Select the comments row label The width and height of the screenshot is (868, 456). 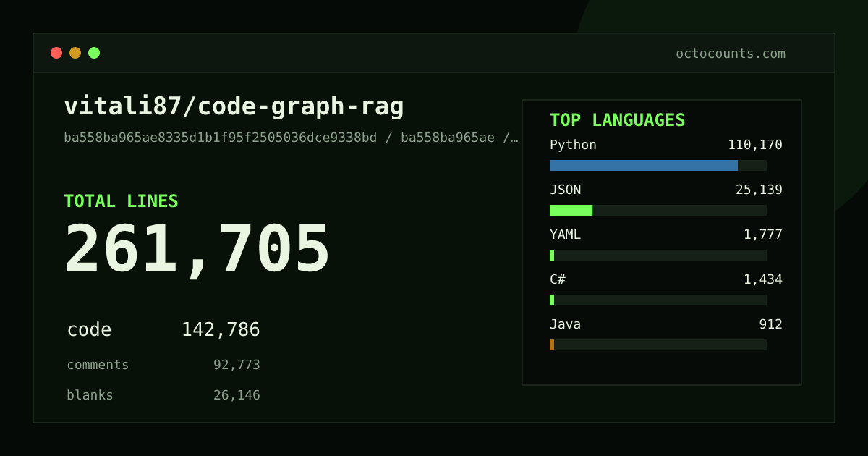[x=98, y=365]
